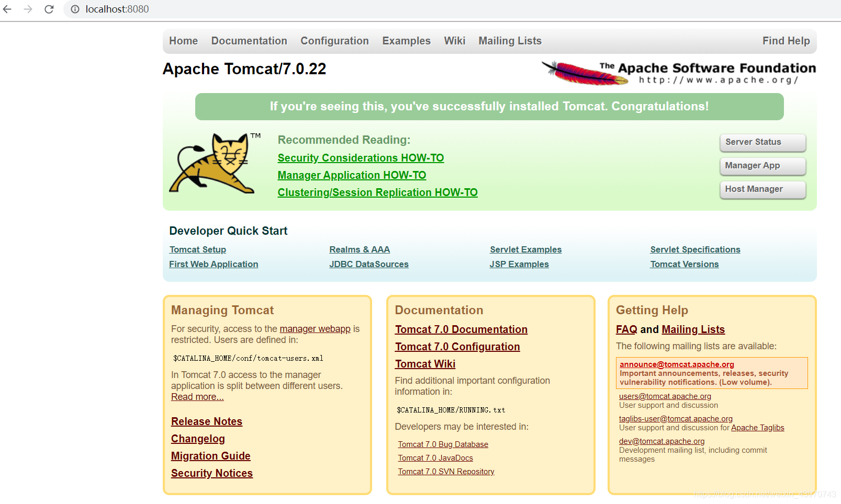Open Security Considerations HOW-TO link

click(x=361, y=158)
